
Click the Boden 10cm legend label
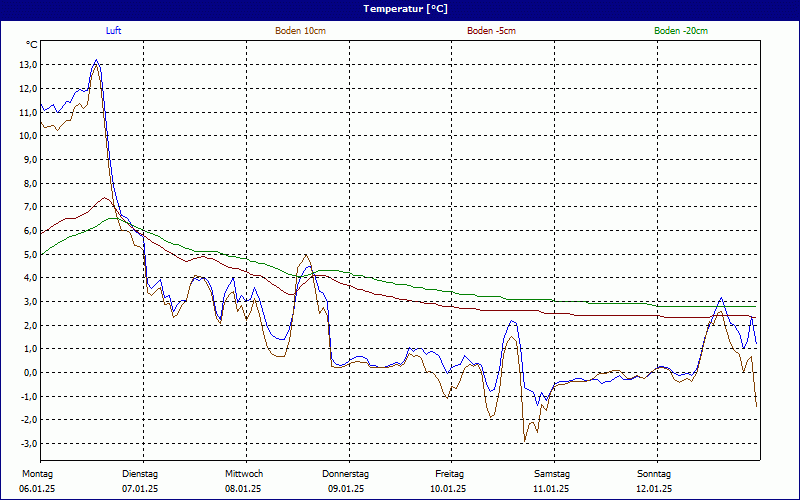(301, 31)
